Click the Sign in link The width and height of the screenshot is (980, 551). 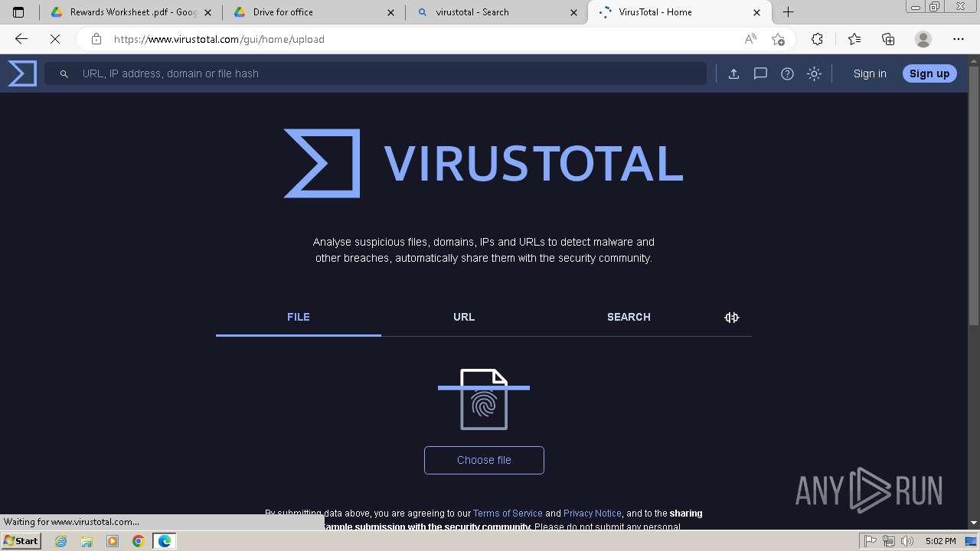coord(870,73)
